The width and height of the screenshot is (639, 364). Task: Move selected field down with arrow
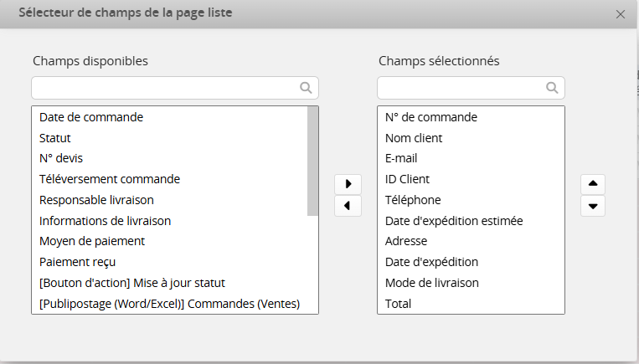pos(593,206)
